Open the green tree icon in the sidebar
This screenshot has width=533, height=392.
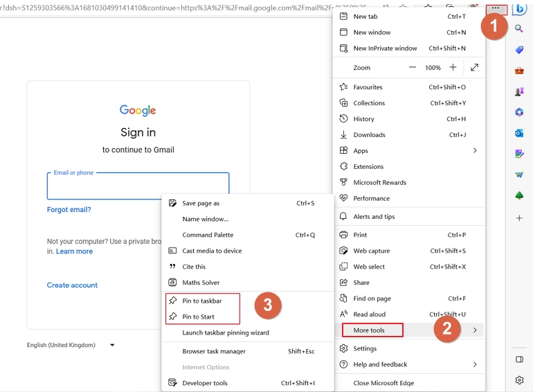(519, 196)
